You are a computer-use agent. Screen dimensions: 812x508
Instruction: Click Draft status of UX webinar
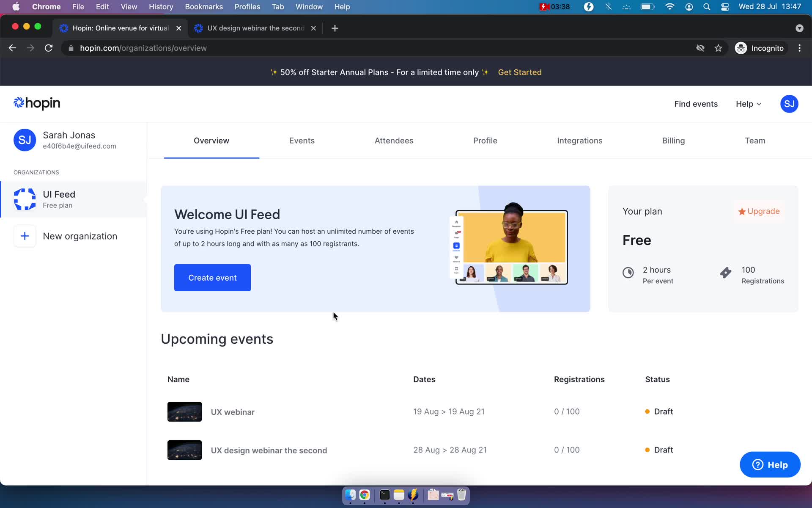pyautogui.click(x=659, y=411)
